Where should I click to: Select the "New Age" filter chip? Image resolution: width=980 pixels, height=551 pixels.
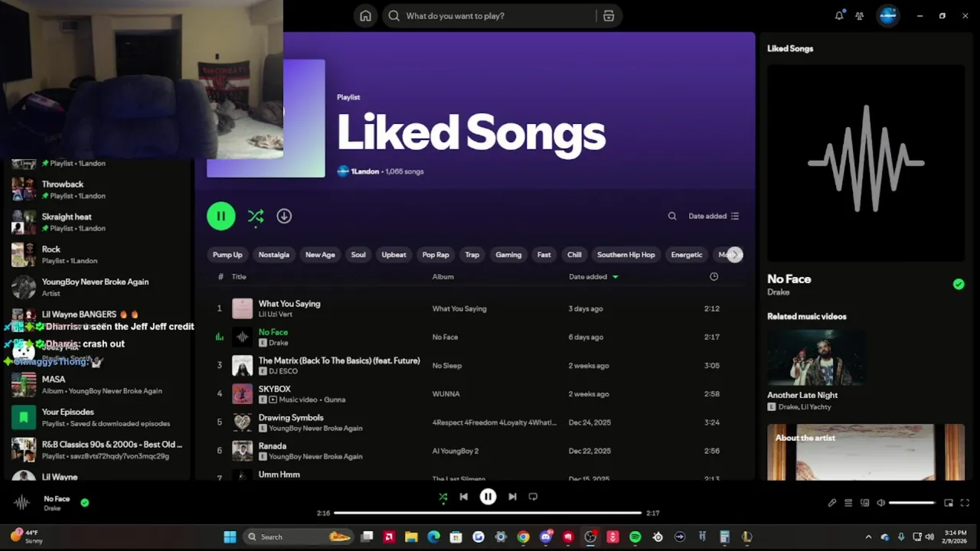[320, 255]
